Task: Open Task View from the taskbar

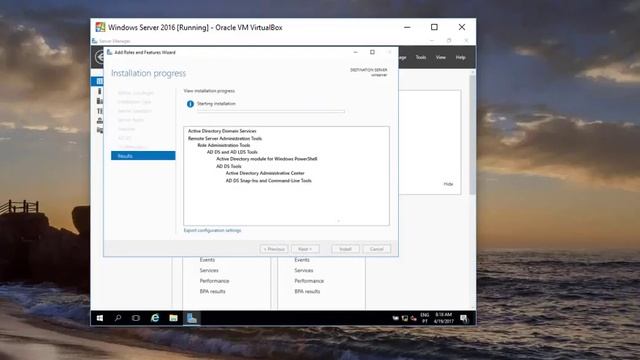Action: click(136, 318)
